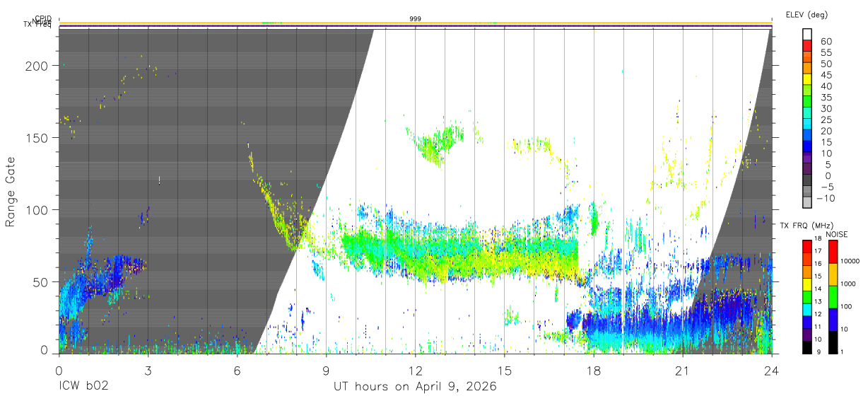This screenshot has width=868, height=401.
Task: Click the CPID label at top left
Action: pos(43,19)
